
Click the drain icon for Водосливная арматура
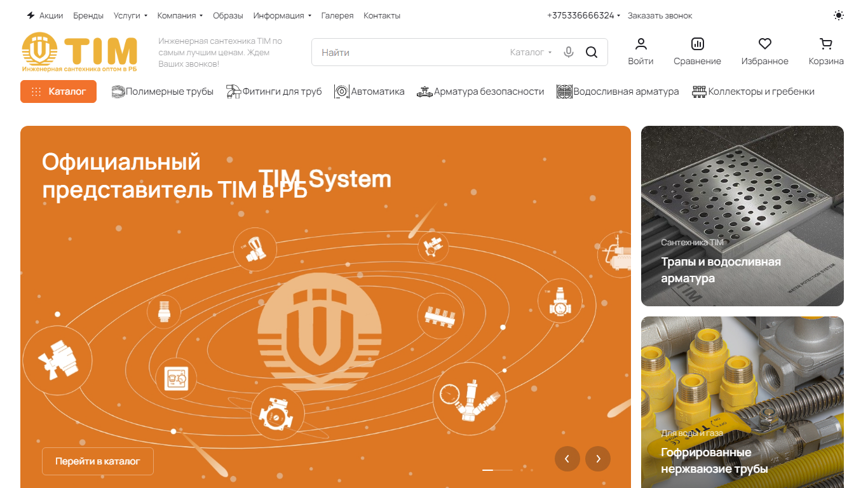[x=564, y=91]
